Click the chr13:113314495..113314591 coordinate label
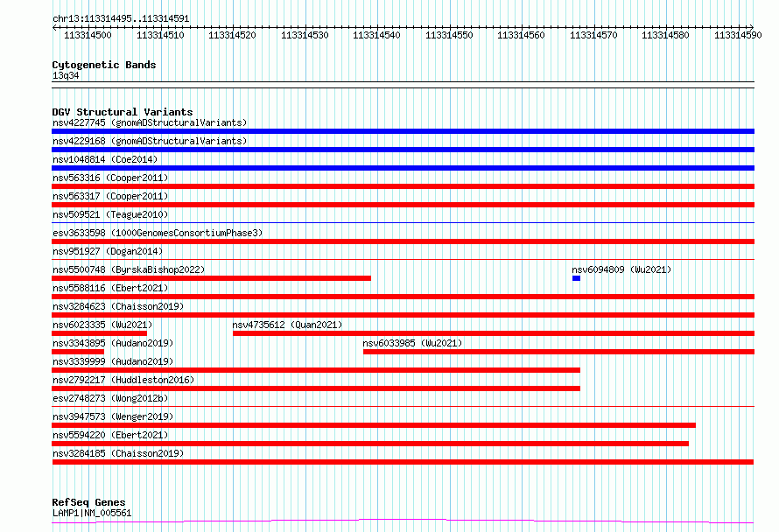779x532 pixels. pos(121,19)
